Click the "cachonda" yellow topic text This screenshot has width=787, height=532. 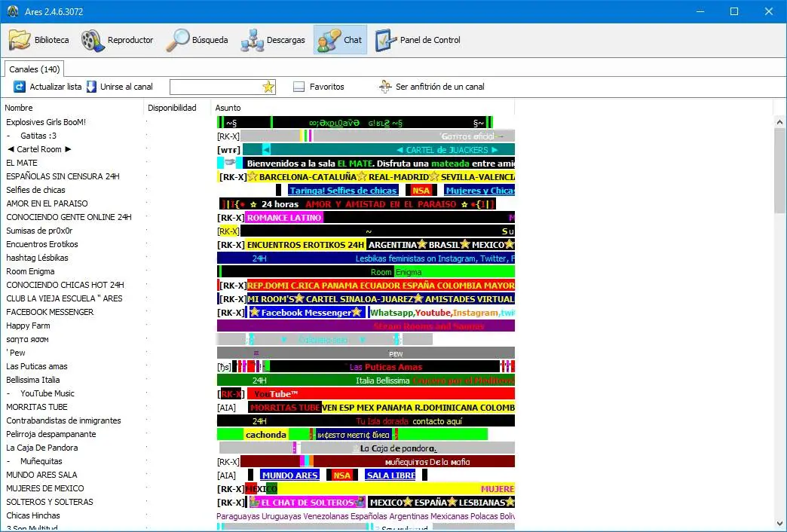tap(266, 435)
